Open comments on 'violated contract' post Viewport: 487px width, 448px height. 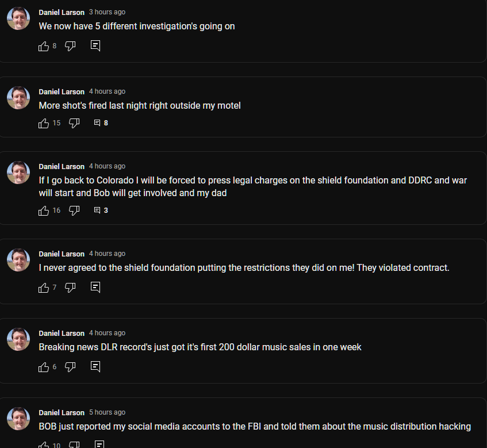[95, 288]
